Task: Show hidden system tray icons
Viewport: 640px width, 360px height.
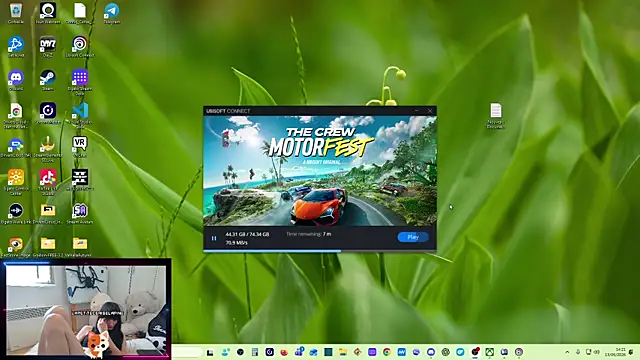Action: point(567,352)
